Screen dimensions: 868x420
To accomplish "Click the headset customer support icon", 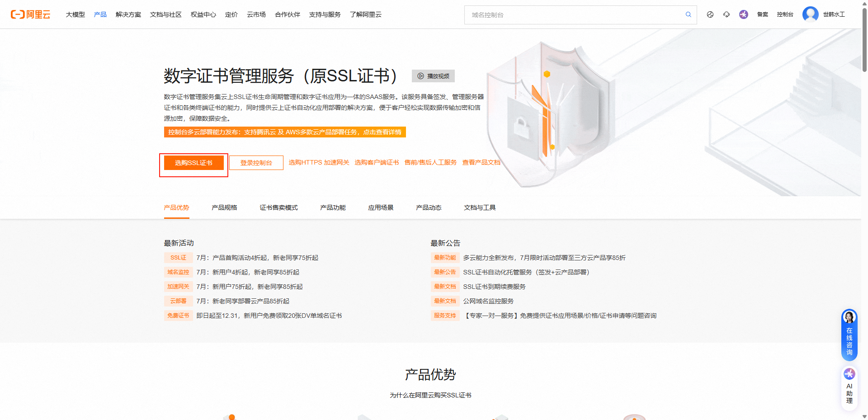I will [726, 14].
